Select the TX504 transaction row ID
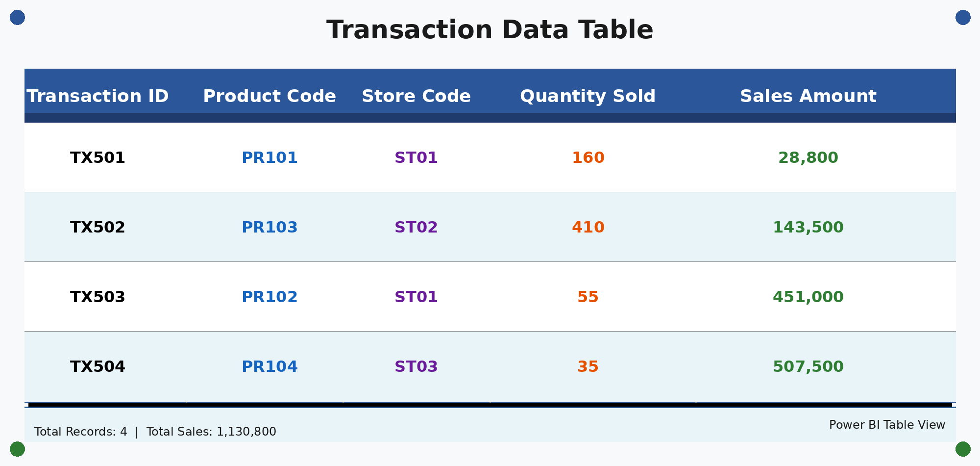Image resolution: width=980 pixels, height=466 pixels. tap(98, 367)
